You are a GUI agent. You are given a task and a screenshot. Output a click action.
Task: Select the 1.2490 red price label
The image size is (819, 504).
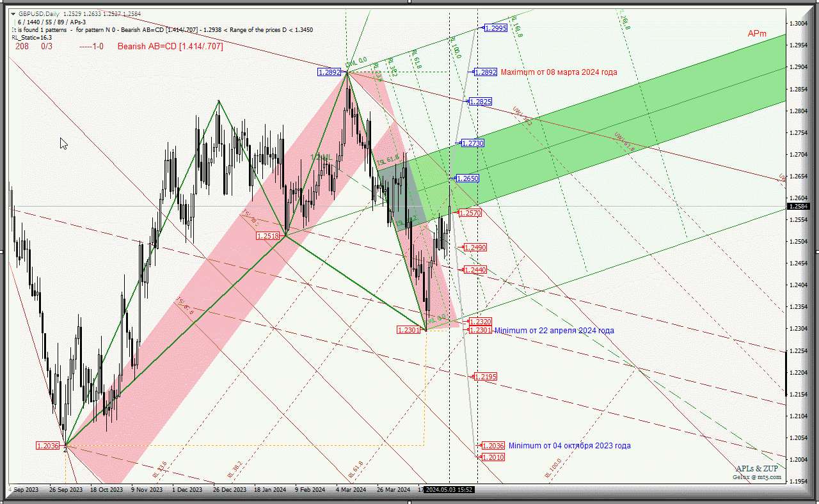tap(475, 247)
